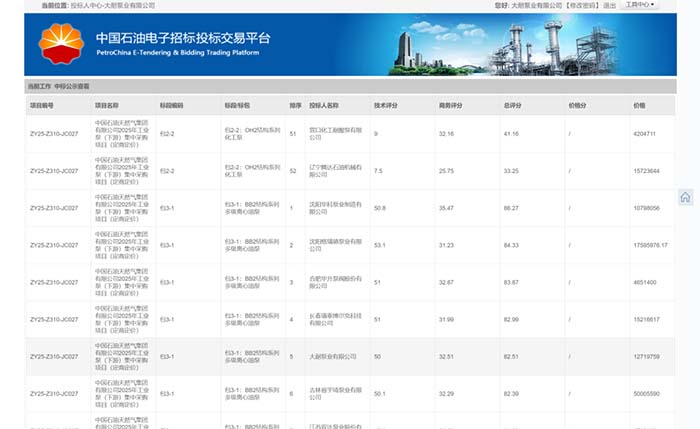Select the technical score cell 7.5
The height and width of the screenshot is (429, 700).
(x=378, y=171)
